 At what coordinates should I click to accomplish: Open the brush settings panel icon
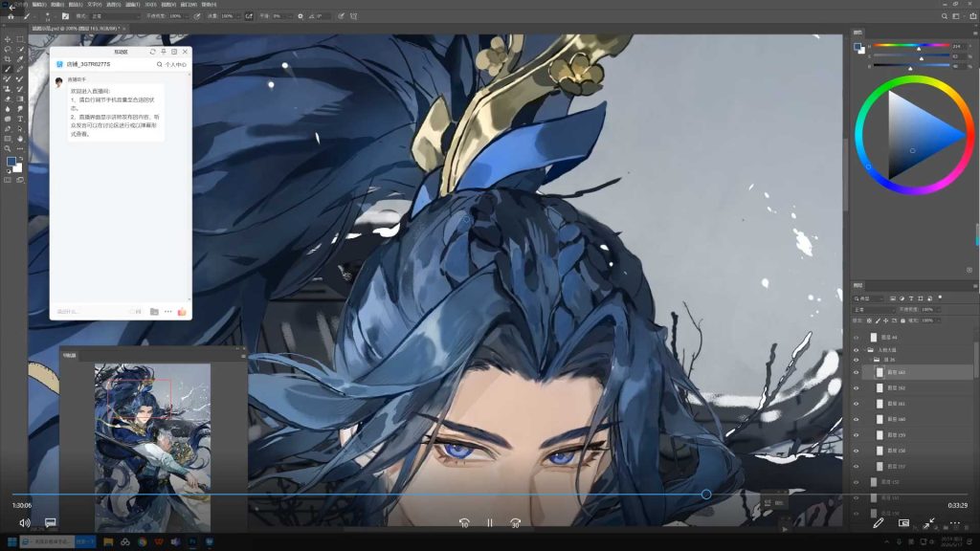point(66,16)
